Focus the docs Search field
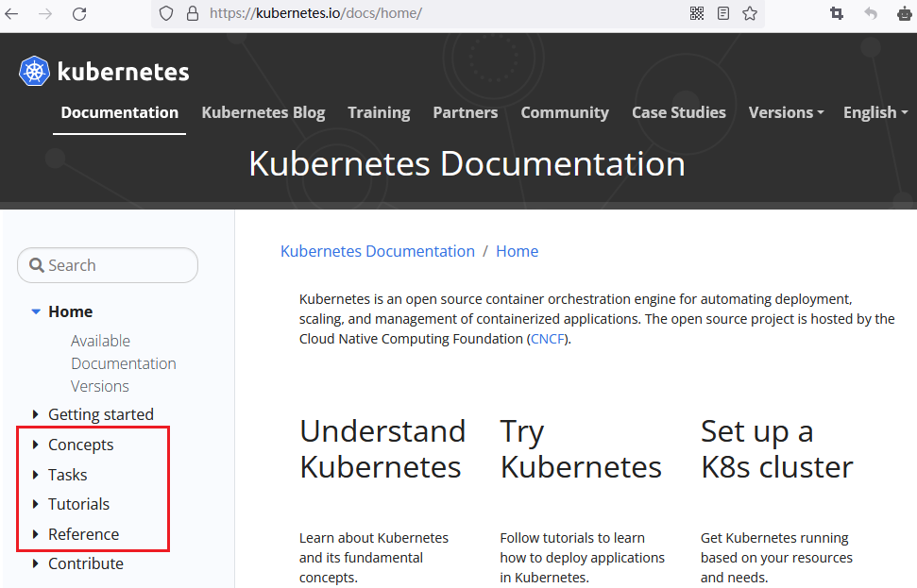This screenshot has height=588, width=917. (x=108, y=265)
